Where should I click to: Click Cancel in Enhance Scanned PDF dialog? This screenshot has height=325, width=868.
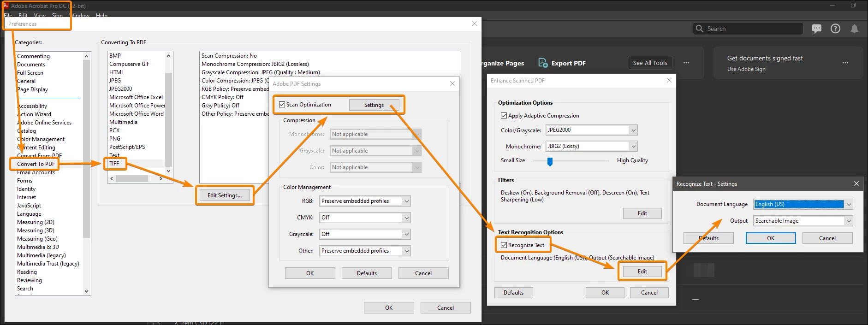(649, 293)
